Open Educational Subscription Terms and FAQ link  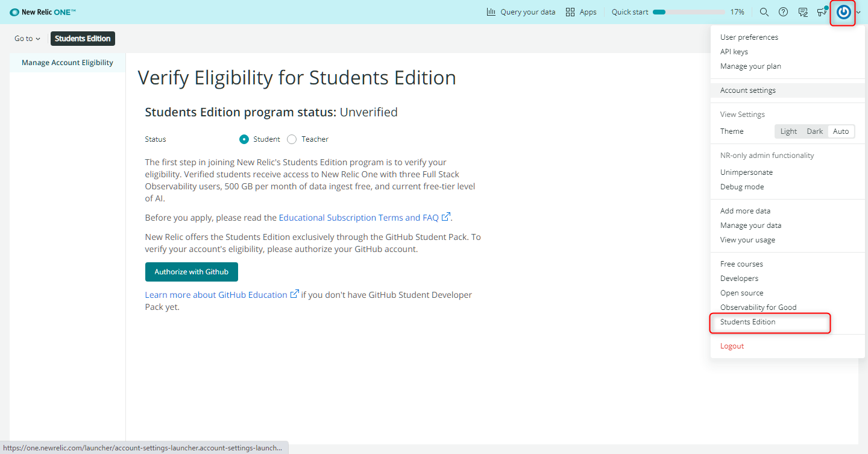tap(359, 218)
